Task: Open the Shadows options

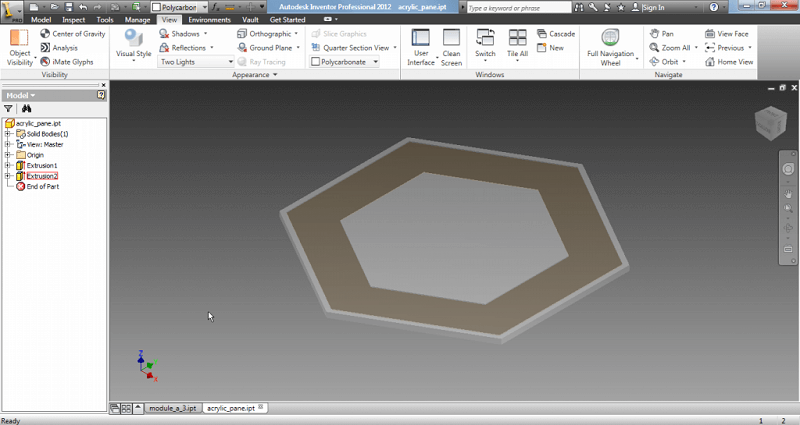Action: (x=184, y=34)
